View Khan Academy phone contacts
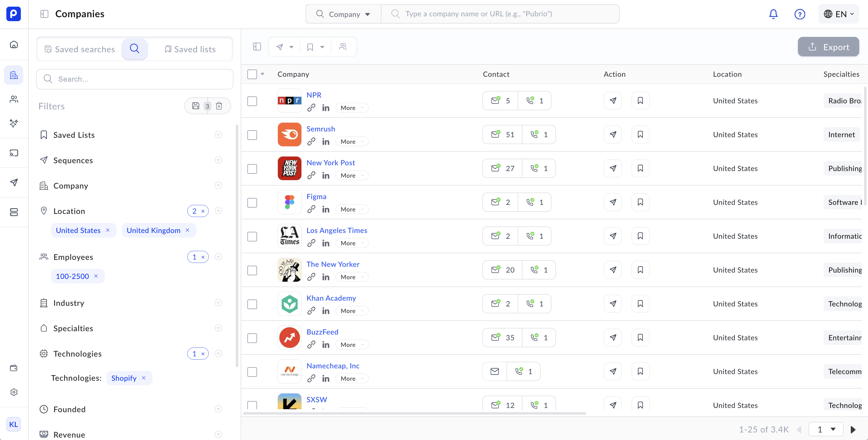 point(534,304)
